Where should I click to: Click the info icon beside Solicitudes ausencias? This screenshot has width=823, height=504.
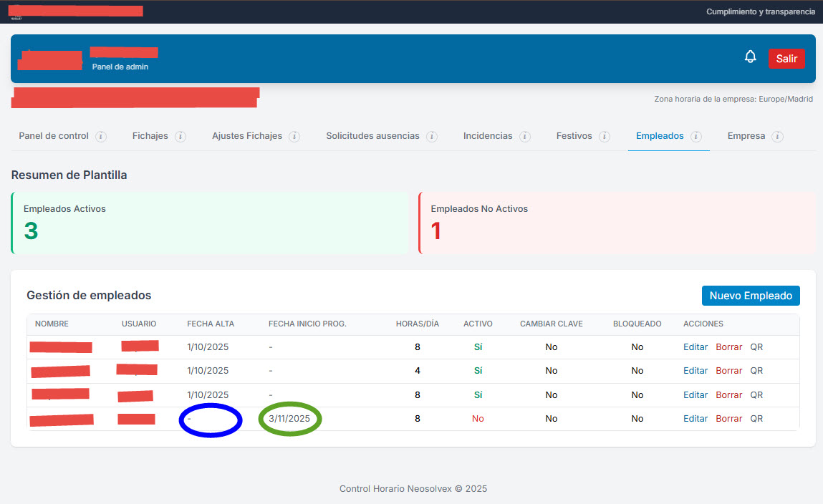(x=431, y=135)
